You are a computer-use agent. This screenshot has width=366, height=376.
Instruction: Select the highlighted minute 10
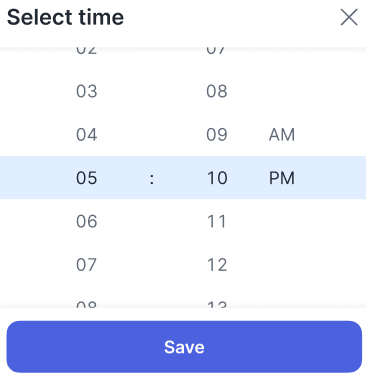tap(217, 178)
